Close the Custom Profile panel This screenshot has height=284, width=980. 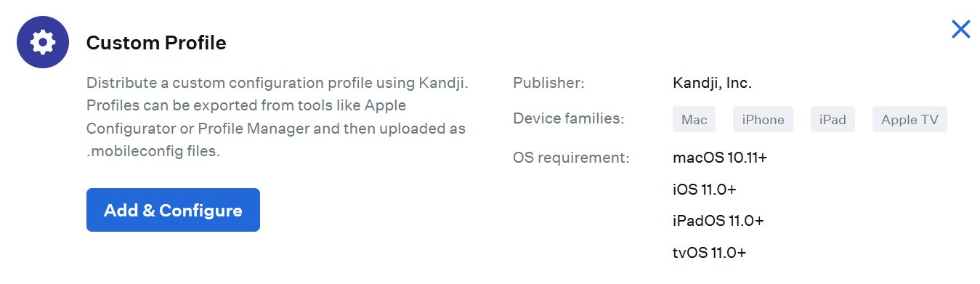click(960, 29)
